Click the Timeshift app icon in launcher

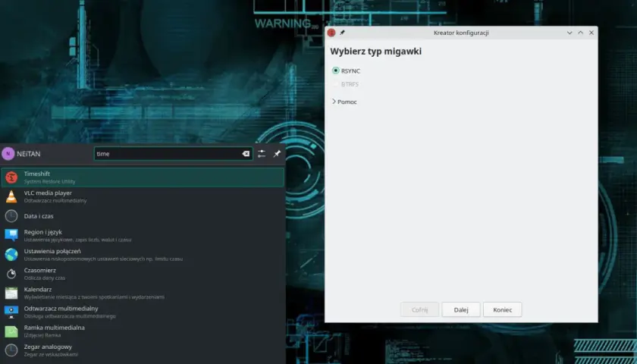(11, 177)
